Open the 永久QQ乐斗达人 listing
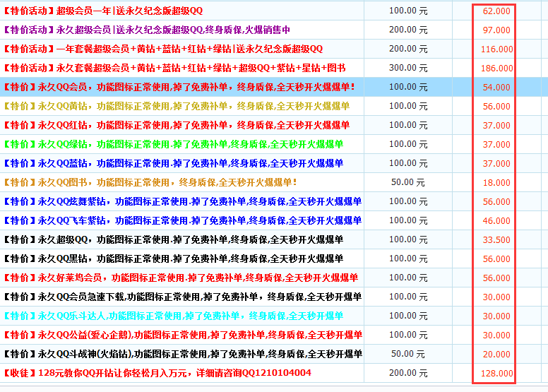548x392 pixels. [x=174, y=316]
